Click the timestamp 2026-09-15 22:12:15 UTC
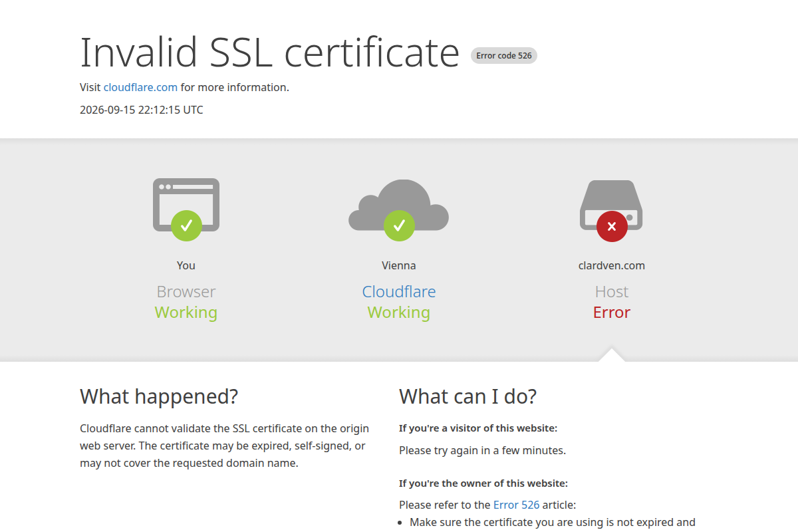 (142, 110)
